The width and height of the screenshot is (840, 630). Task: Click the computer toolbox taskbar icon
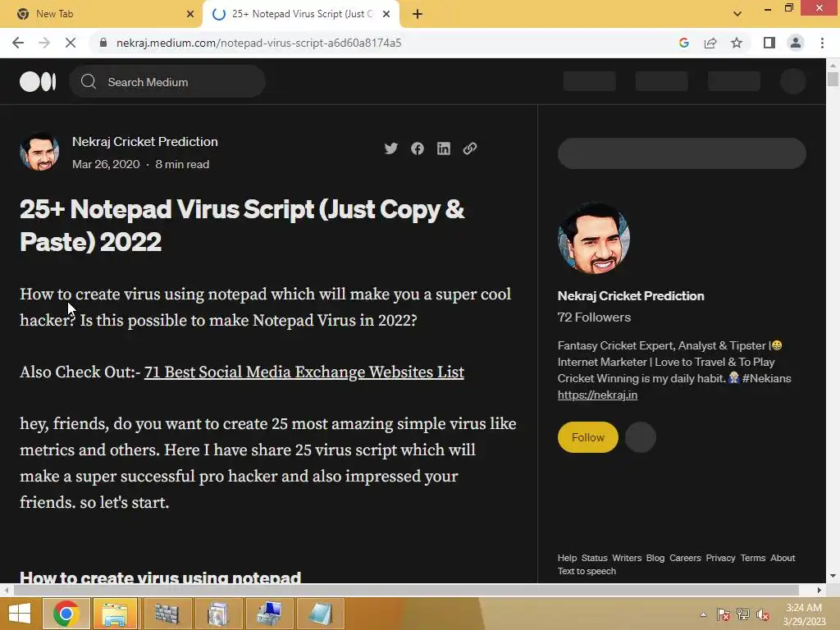(x=269, y=614)
